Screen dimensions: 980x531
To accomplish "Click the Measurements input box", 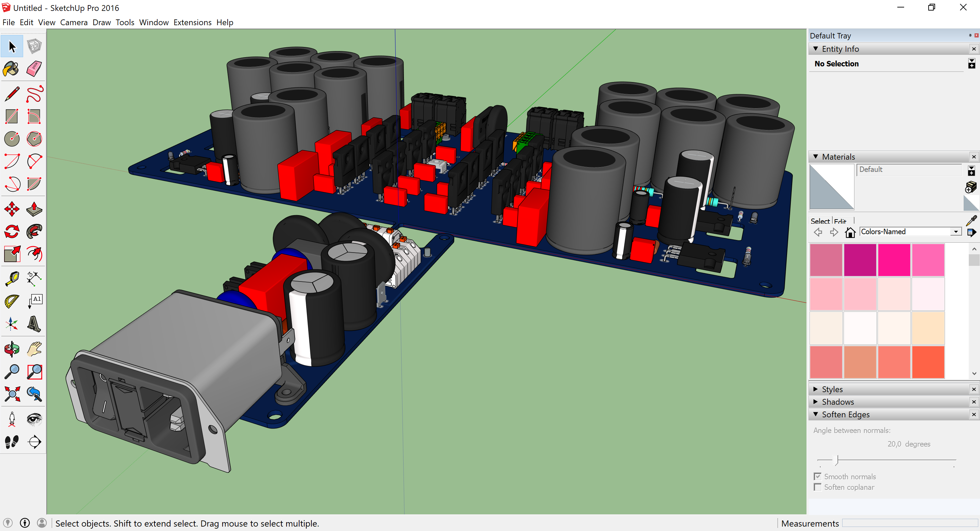I will click(x=910, y=523).
